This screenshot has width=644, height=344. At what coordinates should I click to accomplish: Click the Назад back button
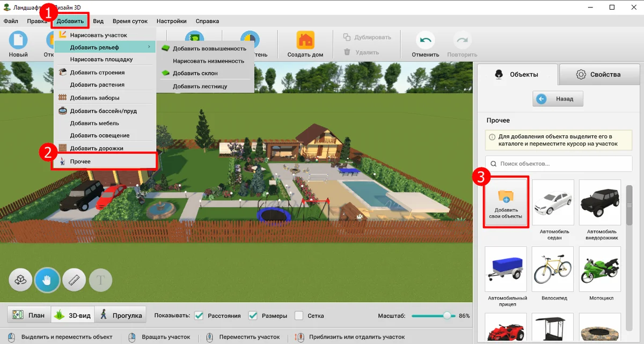point(558,99)
